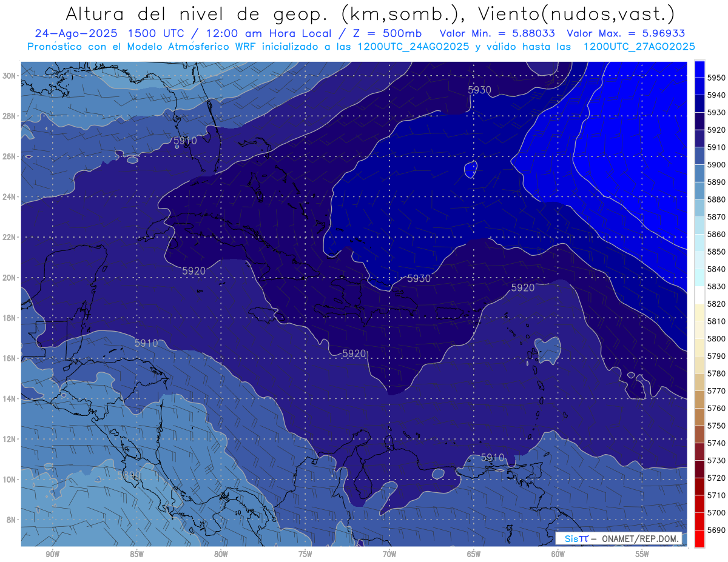
Task: Click the 26N latitude axis label
Action: tap(9, 156)
